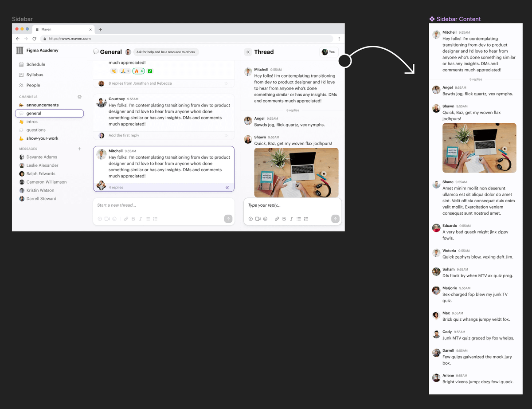
Task: Open the Schedule page in the sidebar
Action: click(35, 64)
